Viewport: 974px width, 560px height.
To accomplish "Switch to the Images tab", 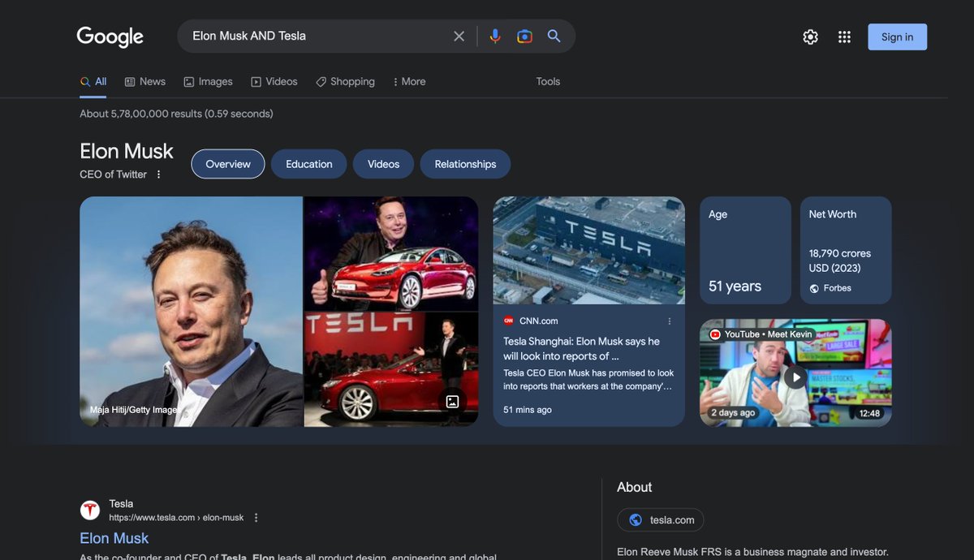I will click(208, 82).
